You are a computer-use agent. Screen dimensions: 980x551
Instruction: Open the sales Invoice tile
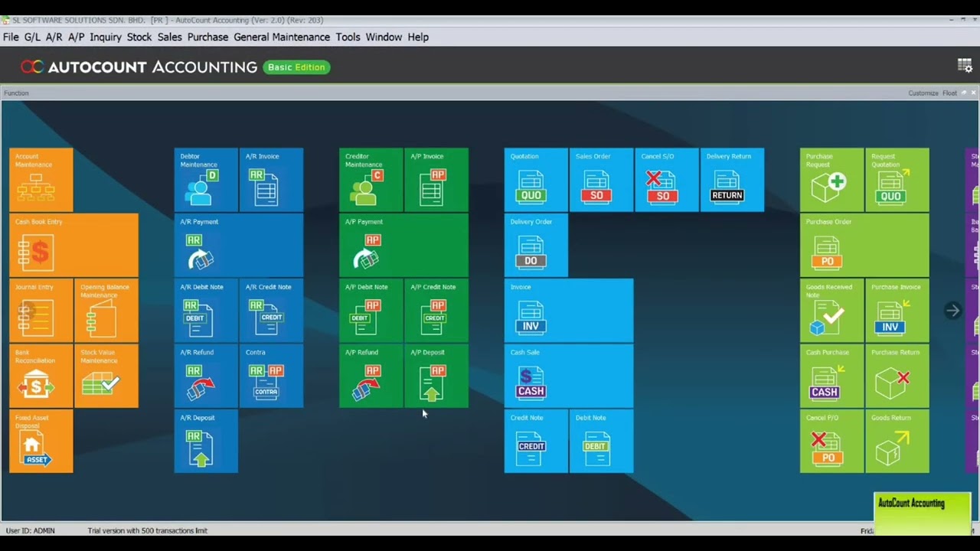[569, 310]
